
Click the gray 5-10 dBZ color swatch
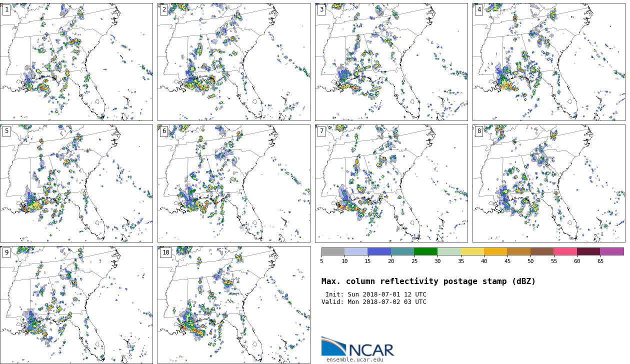pos(333,251)
